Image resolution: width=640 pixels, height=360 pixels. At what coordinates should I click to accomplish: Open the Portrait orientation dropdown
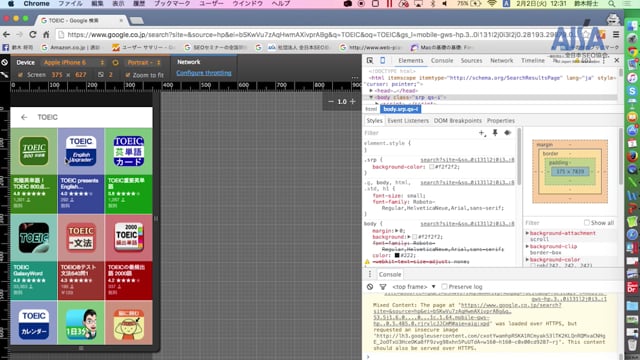(x=144, y=62)
